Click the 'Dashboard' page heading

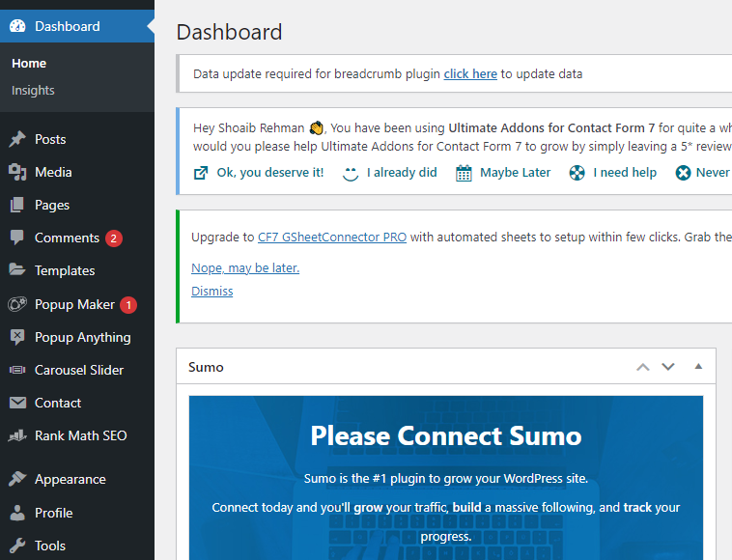pos(229,32)
